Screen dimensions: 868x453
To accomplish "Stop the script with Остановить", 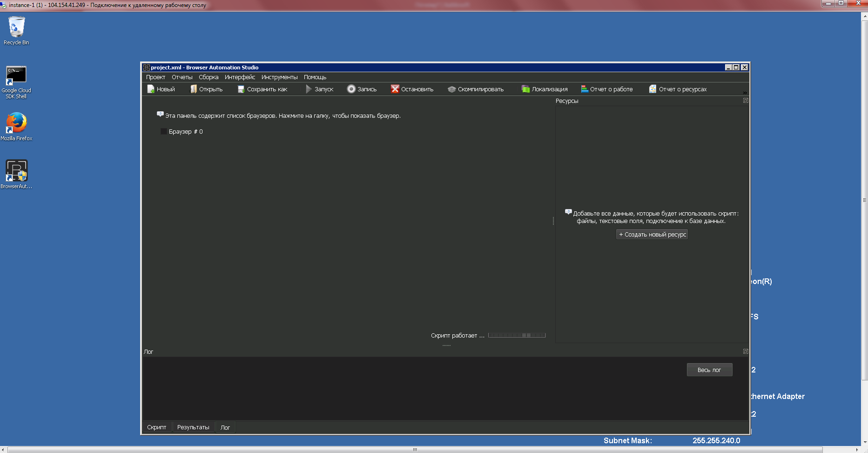I will click(x=395, y=89).
